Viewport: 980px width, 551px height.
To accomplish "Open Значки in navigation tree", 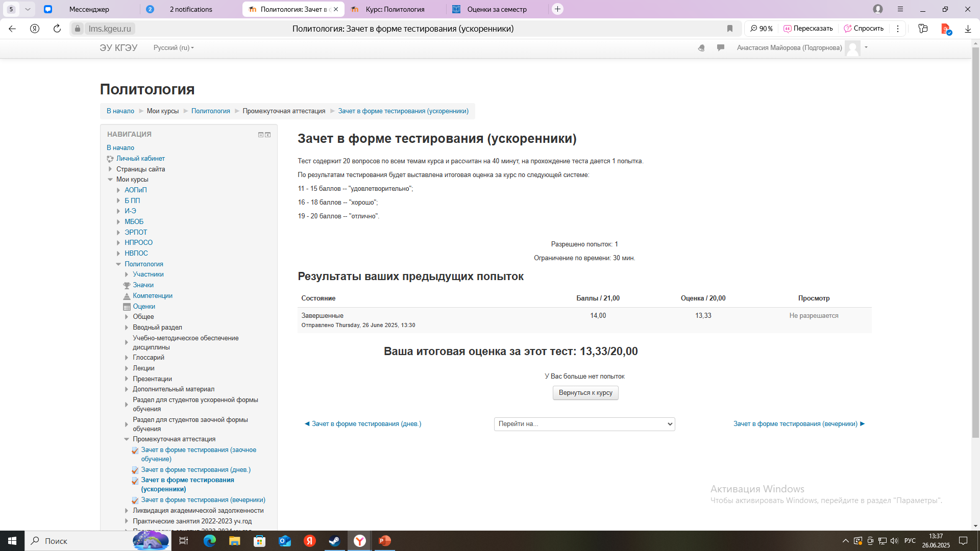I will click(x=143, y=285).
